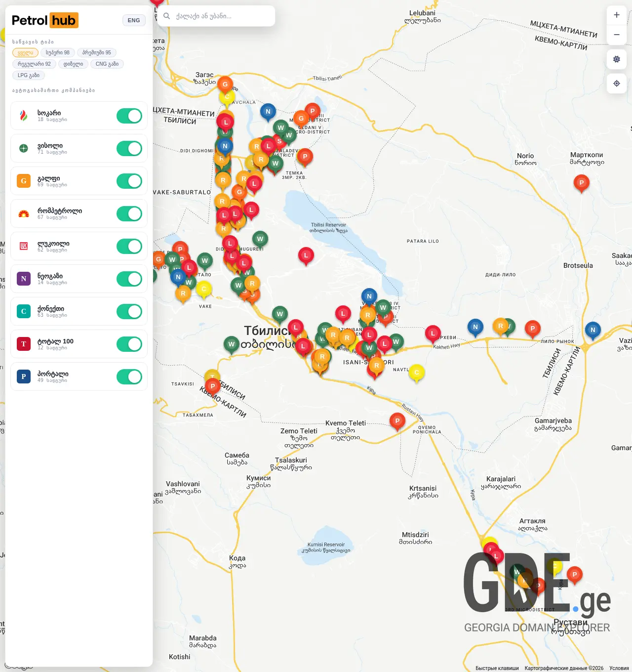Open the P marker near TEMKA district
Image resolution: width=632 pixels, height=672 pixels.
[305, 157]
